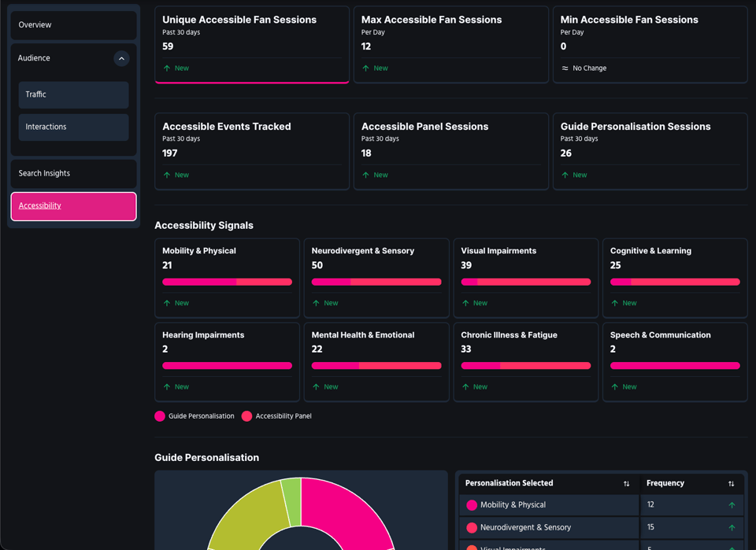Image resolution: width=756 pixels, height=550 pixels.
Task: Click the value 59 under Unique Accessible Fan Sessions
Action: point(168,46)
